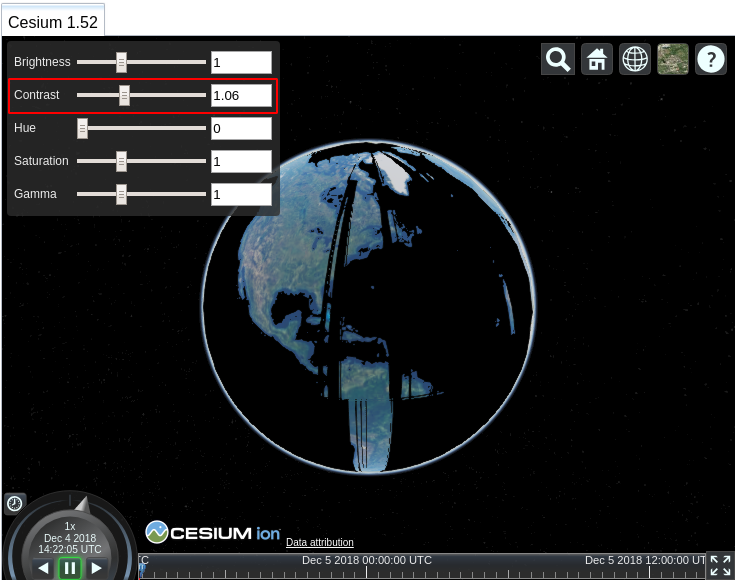Open the base layer imagery picker
This screenshot has height=580, width=735.
673,59
